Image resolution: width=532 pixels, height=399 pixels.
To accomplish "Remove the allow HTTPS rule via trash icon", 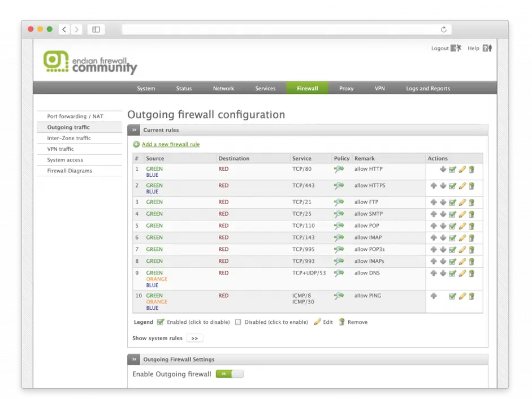I will [x=472, y=186].
